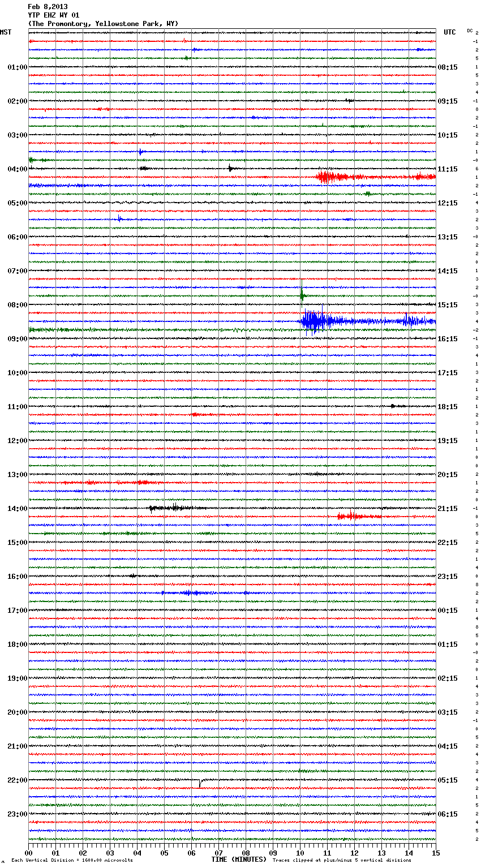Click the '00:15' UTC time label
The height and width of the screenshot is (868, 481).
point(448,611)
